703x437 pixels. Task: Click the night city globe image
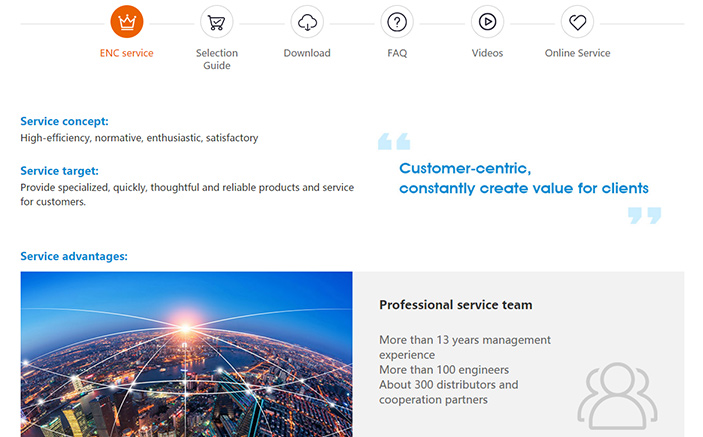pos(187,354)
